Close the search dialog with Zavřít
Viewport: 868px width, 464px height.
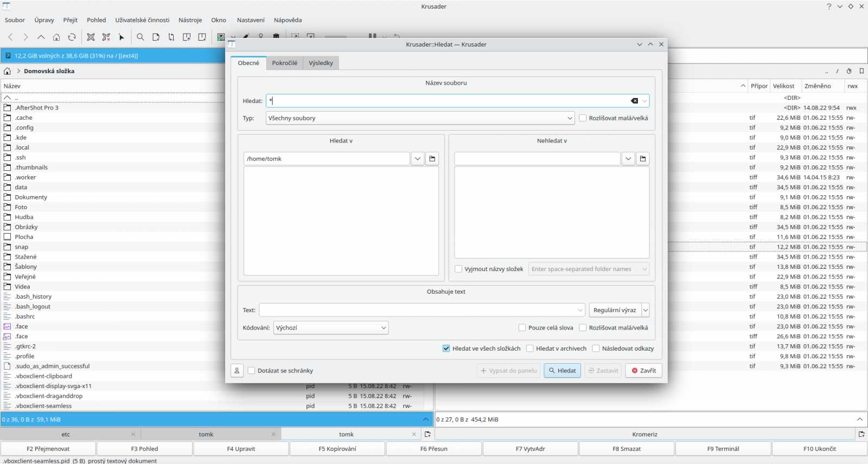[x=643, y=371]
